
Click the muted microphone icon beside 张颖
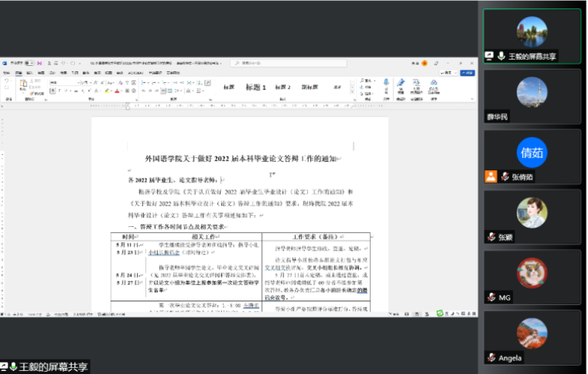click(x=490, y=237)
